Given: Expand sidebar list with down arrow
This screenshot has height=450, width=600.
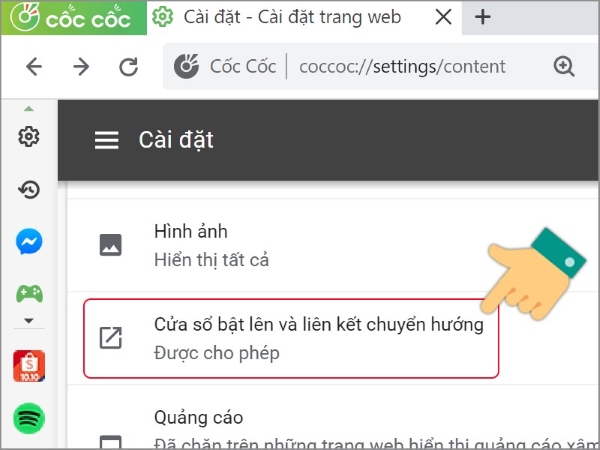Looking at the screenshot, I should (29, 320).
